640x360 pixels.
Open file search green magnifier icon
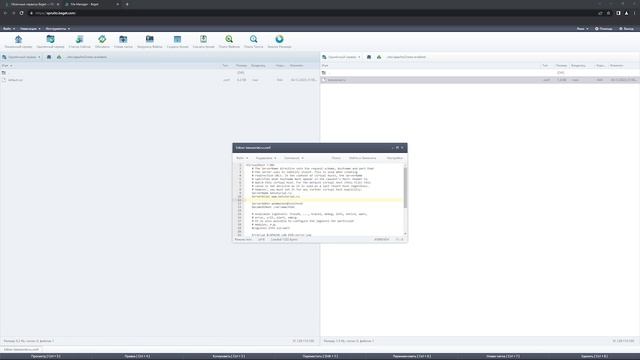229,41
